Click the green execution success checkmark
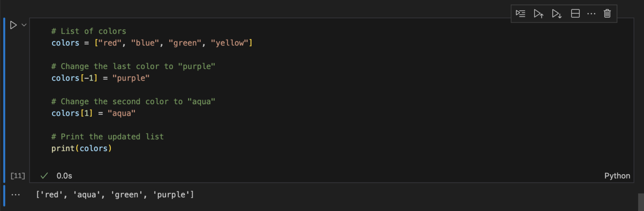Screen dimensions: 644x211 click(x=44, y=176)
